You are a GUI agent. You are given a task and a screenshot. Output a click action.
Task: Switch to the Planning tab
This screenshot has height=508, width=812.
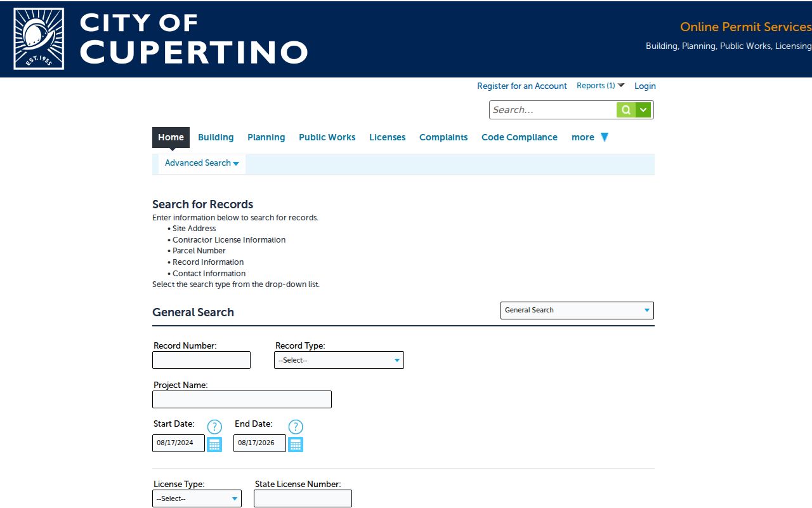(x=266, y=137)
